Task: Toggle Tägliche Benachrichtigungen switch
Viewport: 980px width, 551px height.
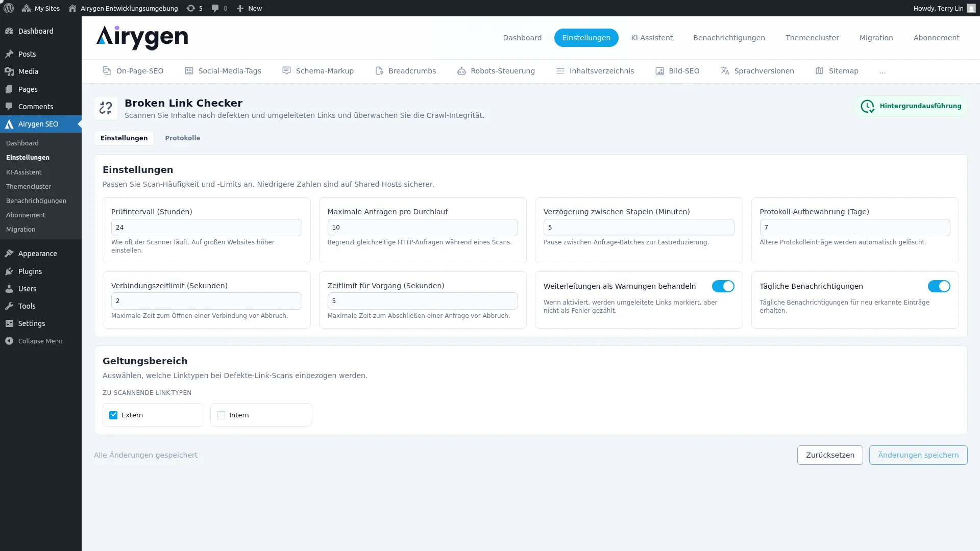Action: [939, 286]
